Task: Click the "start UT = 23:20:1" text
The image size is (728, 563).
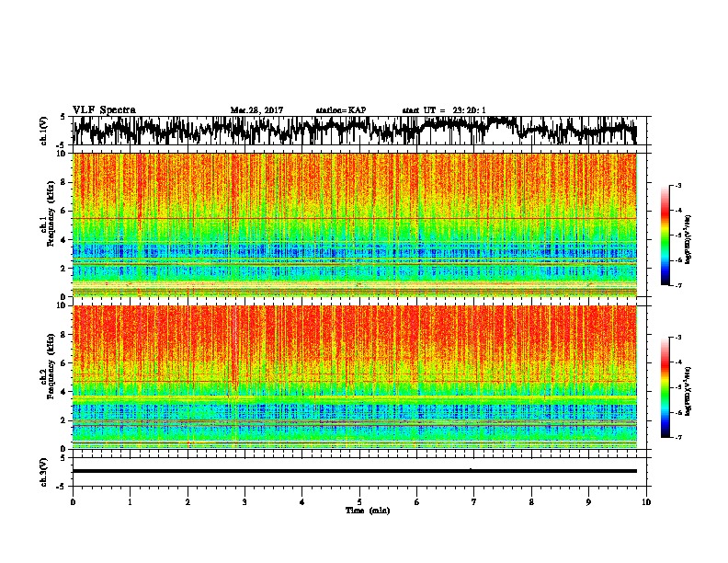Action: [x=444, y=110]
